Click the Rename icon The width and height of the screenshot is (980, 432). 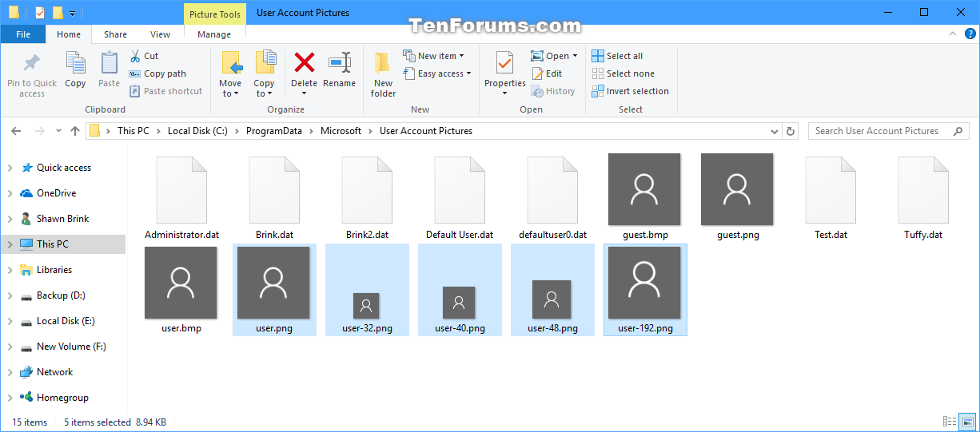340,63
